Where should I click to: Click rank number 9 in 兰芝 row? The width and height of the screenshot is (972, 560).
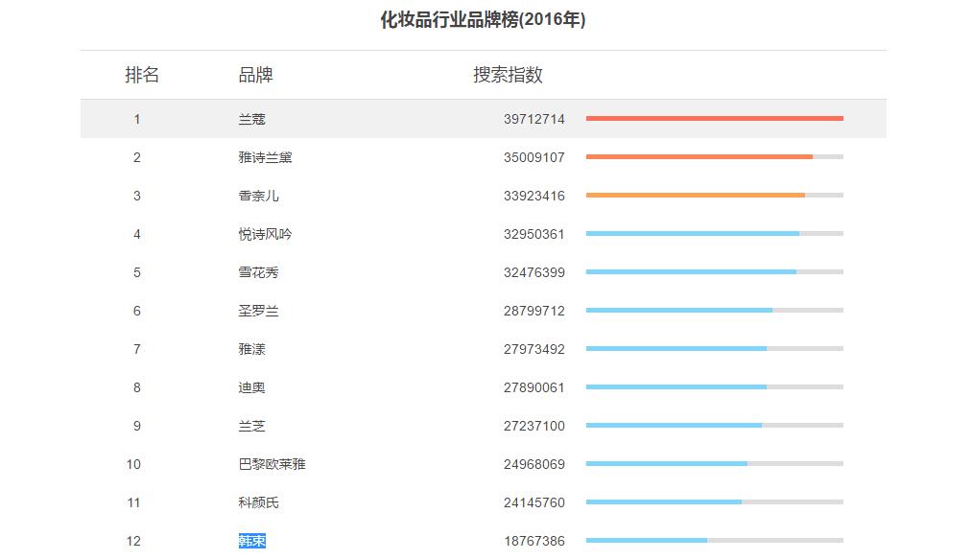point(137,426)
